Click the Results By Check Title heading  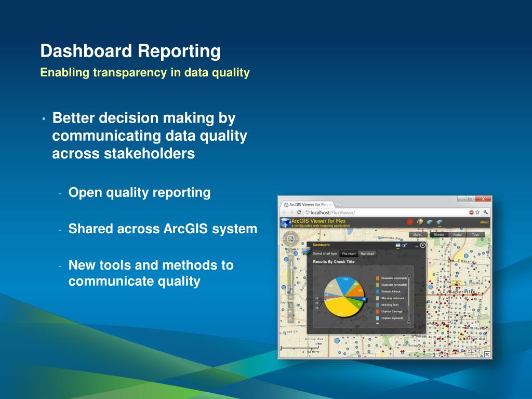coord(334,262)
